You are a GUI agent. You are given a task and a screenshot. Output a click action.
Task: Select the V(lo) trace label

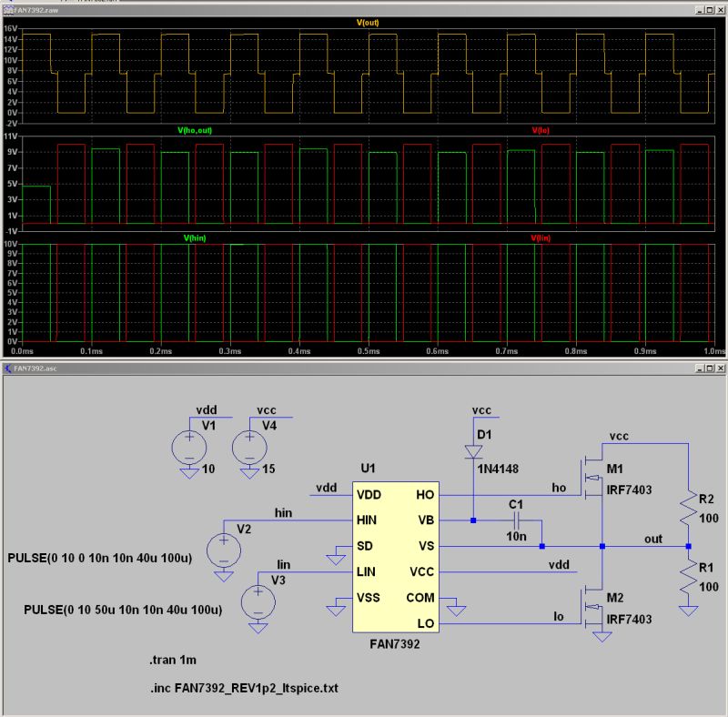point(539,132)
